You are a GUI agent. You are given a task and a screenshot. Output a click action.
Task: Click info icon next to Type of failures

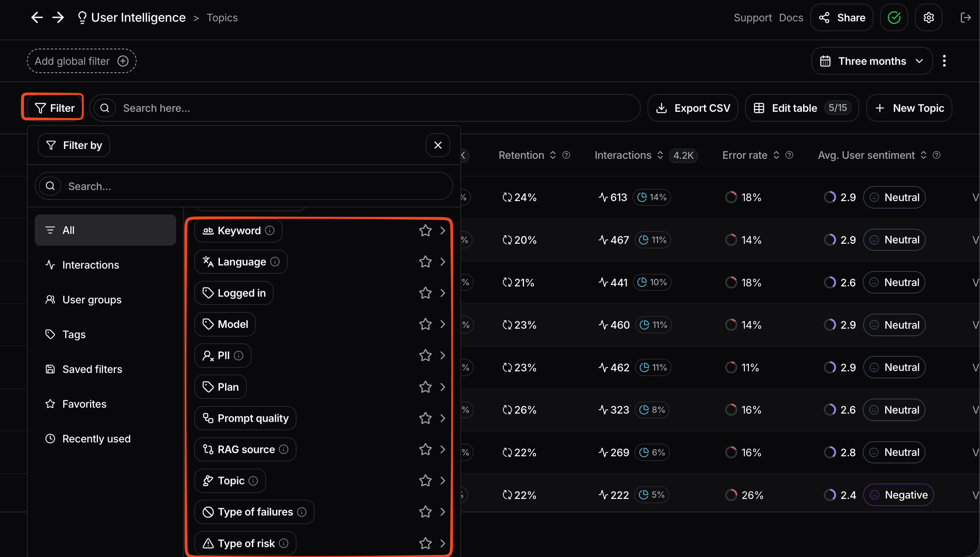302,512
